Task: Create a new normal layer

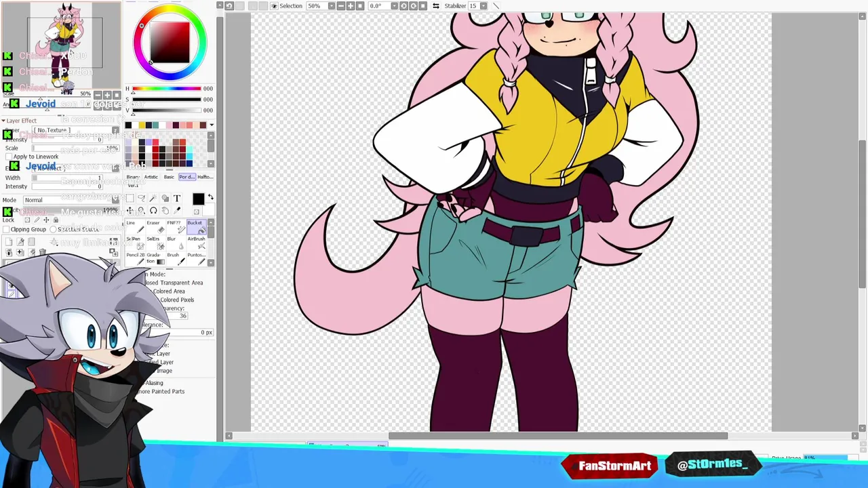Action: 9,242
